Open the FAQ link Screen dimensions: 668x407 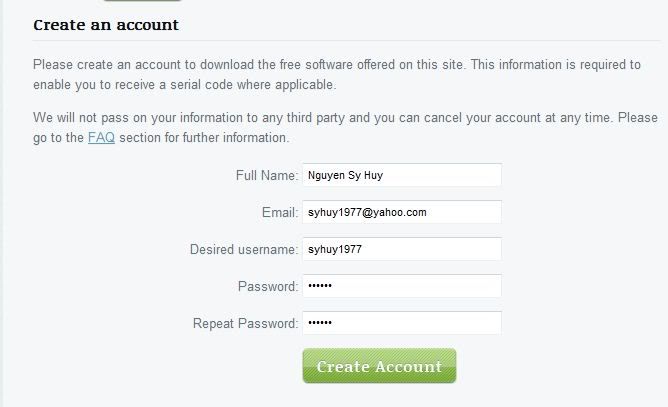pyautogui.click(x=101, y=138)
